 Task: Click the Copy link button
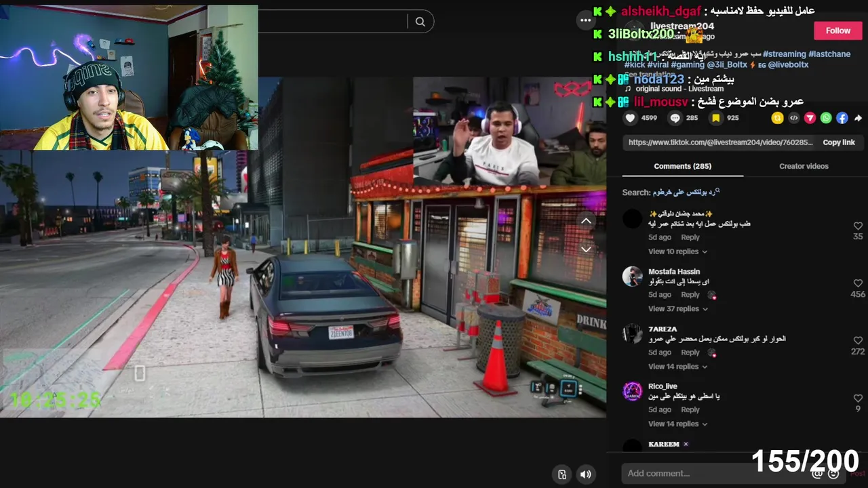pos(839,142)
